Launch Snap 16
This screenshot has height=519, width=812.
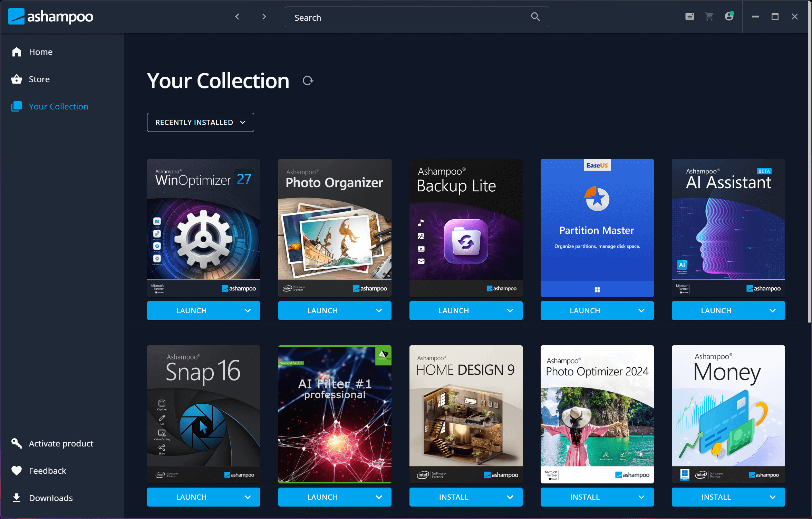tap(191, 497)
